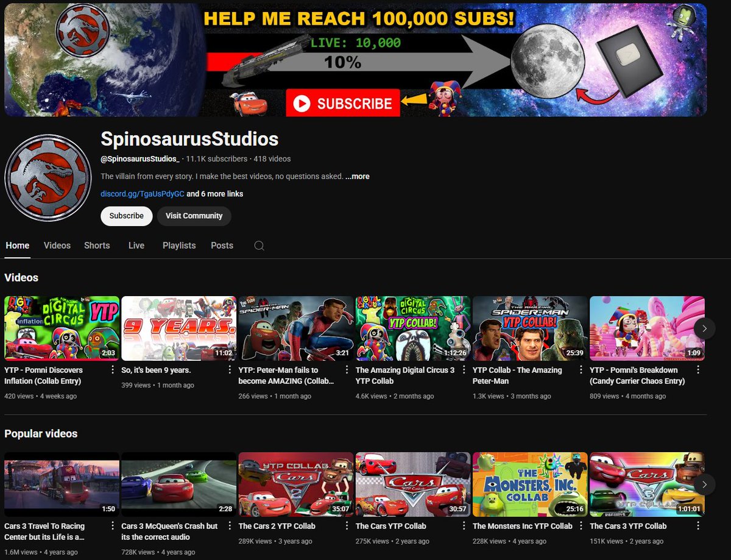Image resolution: width=731 pixels, height=560 pixels.
Task: Open options for Amazing Digital Circus 3 YTP Collab
Action: 463,370
